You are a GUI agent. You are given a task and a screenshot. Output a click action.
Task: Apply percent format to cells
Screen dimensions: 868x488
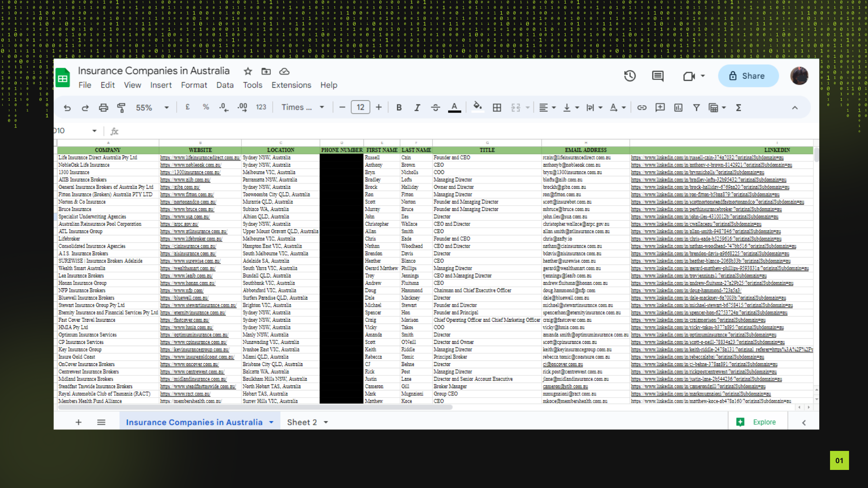click(x=206, y=107)
